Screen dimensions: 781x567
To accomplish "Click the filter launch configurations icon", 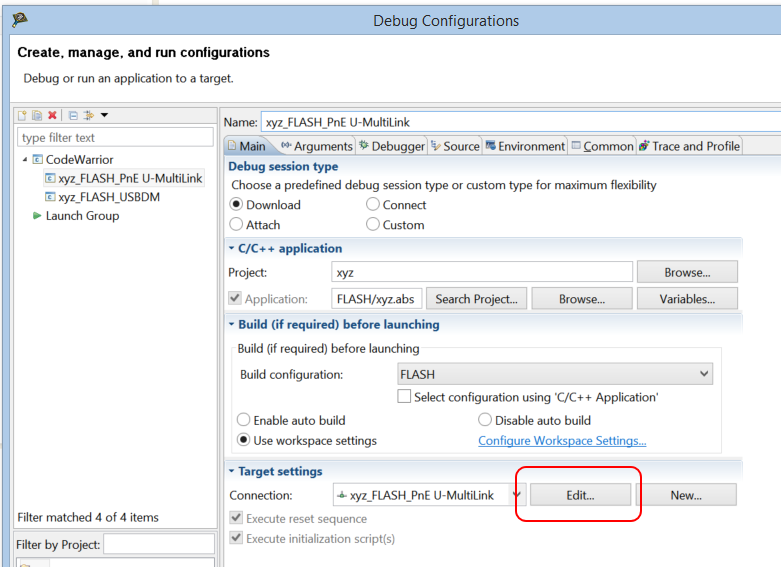I will click(89, 116).
